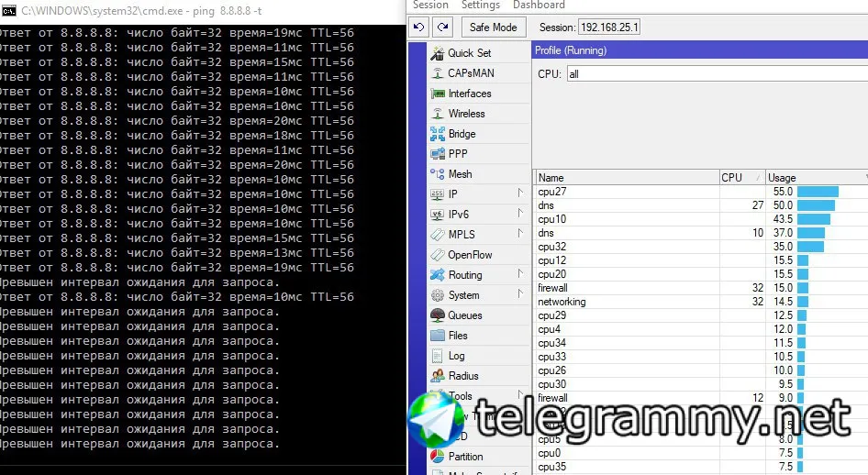Open Interfaces icon in sidebar
Viewport: 868px width, 475px height.
coord(438,94)
